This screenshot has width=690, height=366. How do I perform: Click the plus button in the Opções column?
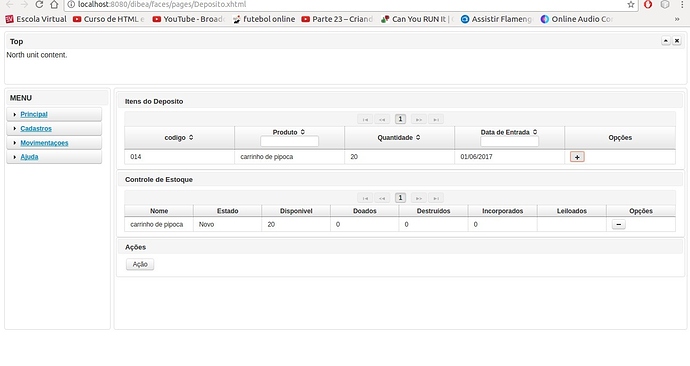tap(577, 157)
